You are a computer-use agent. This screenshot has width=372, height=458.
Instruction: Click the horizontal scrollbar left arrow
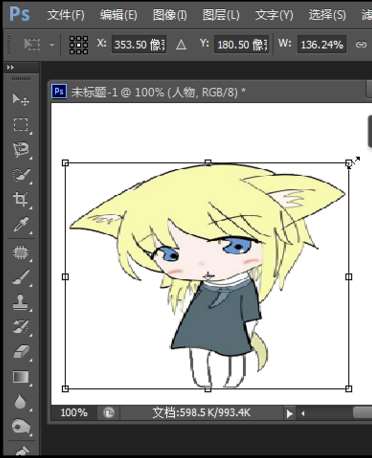pos(303,414)
